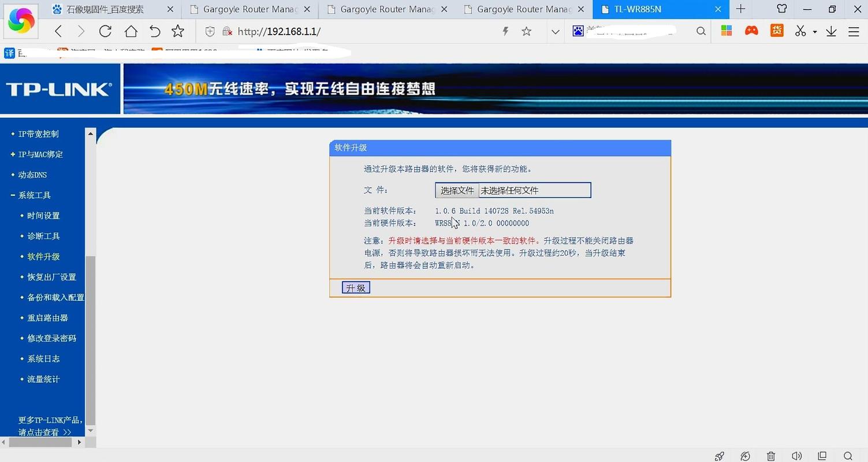Viewport: 868px width, 462px height.
Task: Open 动态DNS in the sidebar
Action: click(32, 175)
